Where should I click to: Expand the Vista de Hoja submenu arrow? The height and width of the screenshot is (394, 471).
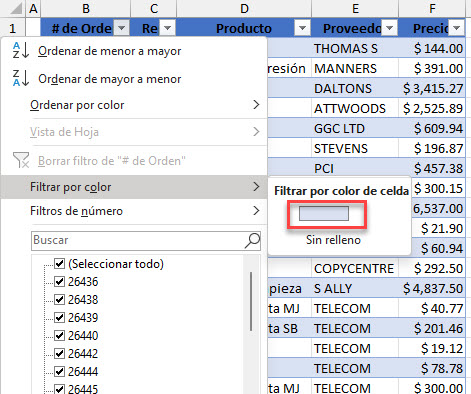pos(256,132)
